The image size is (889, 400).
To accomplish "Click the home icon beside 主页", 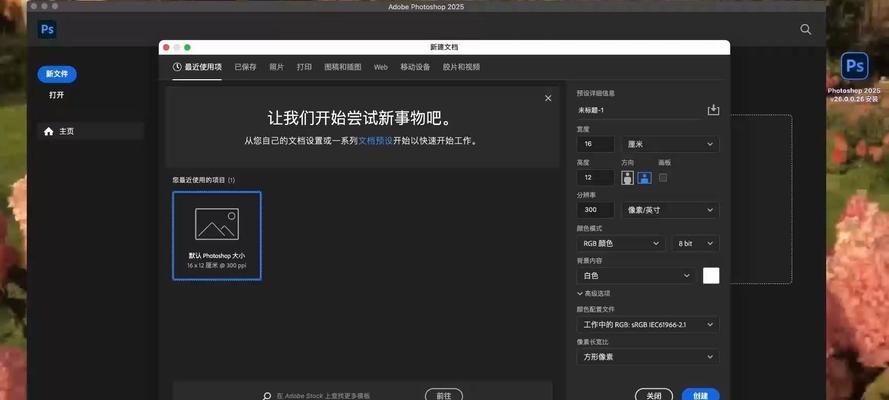I will coord(49,131).
